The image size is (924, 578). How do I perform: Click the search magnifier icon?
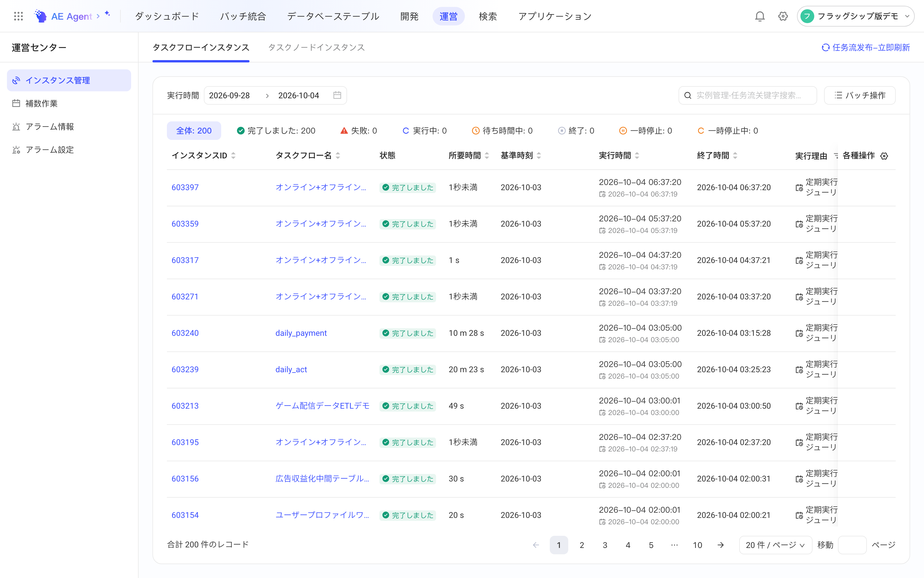[x=688, y=95]
